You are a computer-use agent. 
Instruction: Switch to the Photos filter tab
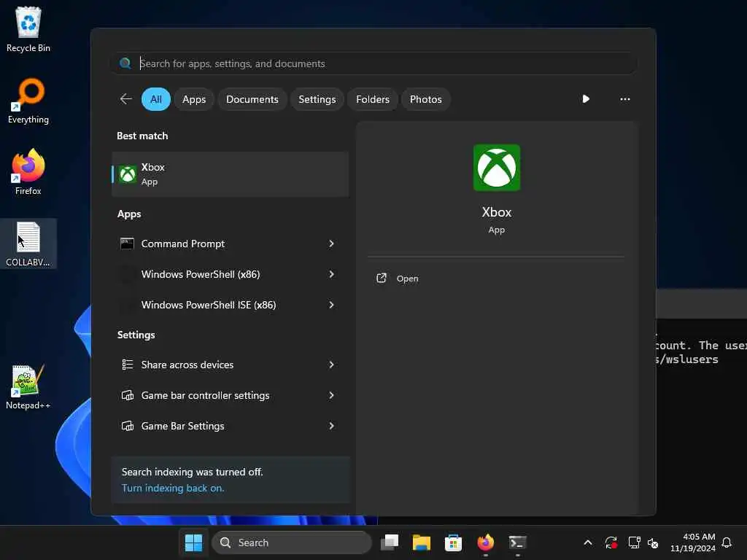pyautogui.click(x=425, y=99)
